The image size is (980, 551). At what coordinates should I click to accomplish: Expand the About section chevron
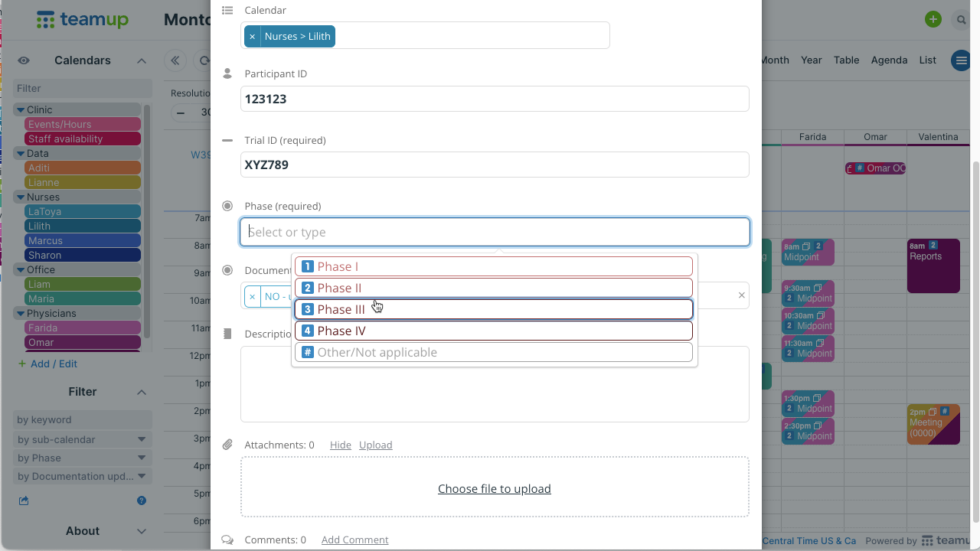tap(141, 531)
